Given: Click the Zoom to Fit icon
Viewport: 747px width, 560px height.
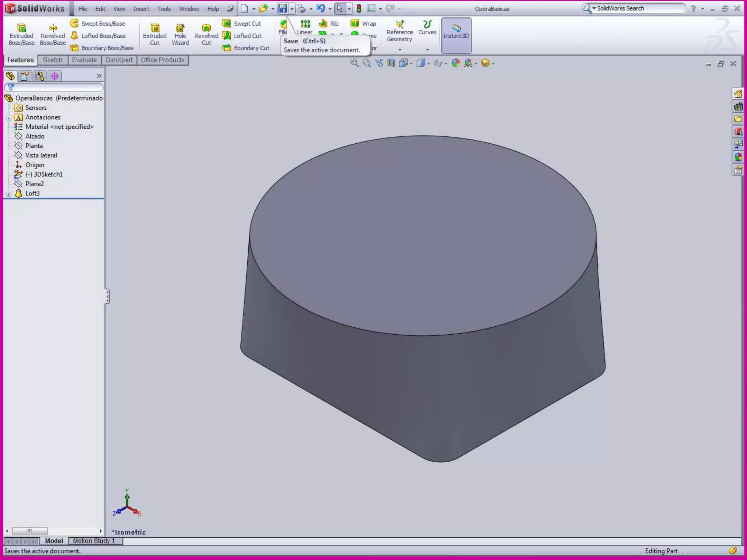Looking at the screenshot, I should coord(354,63).
